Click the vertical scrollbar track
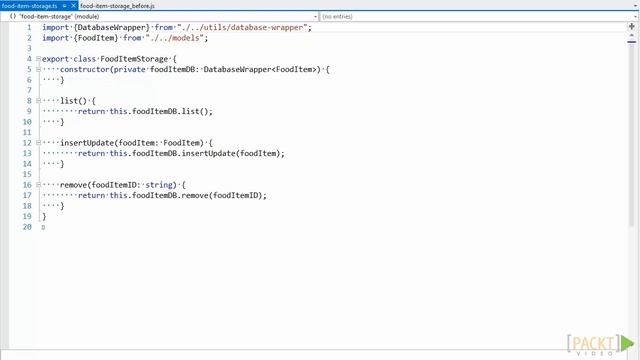640x360 pixels. pyautogui.click(x=631, y=135)
